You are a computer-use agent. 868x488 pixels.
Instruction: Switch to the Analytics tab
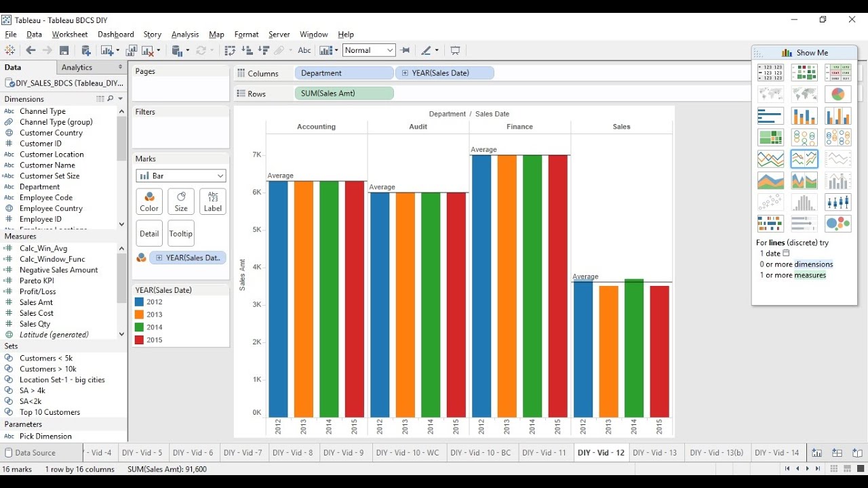[x=77, y=67]
